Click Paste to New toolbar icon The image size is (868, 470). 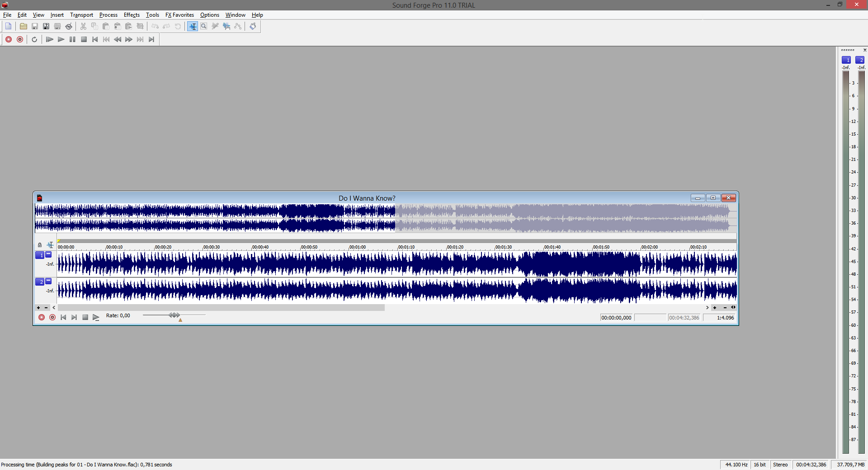coord(128,26)
